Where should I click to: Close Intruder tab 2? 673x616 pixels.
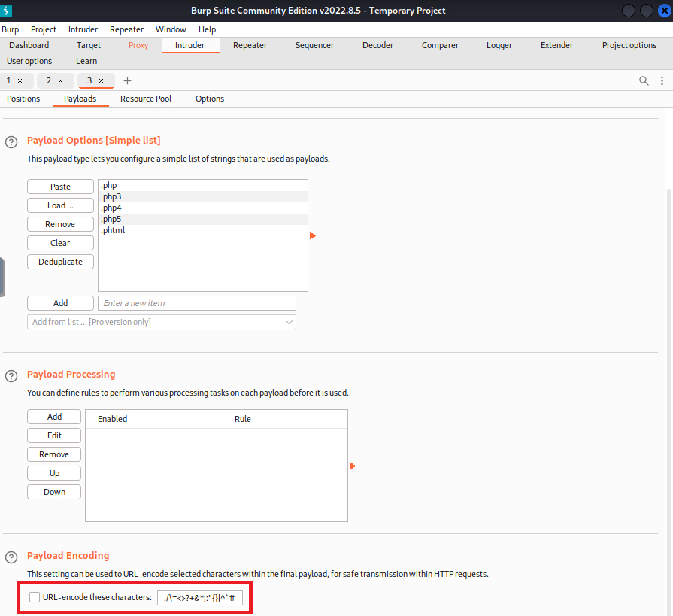point(60,80)
